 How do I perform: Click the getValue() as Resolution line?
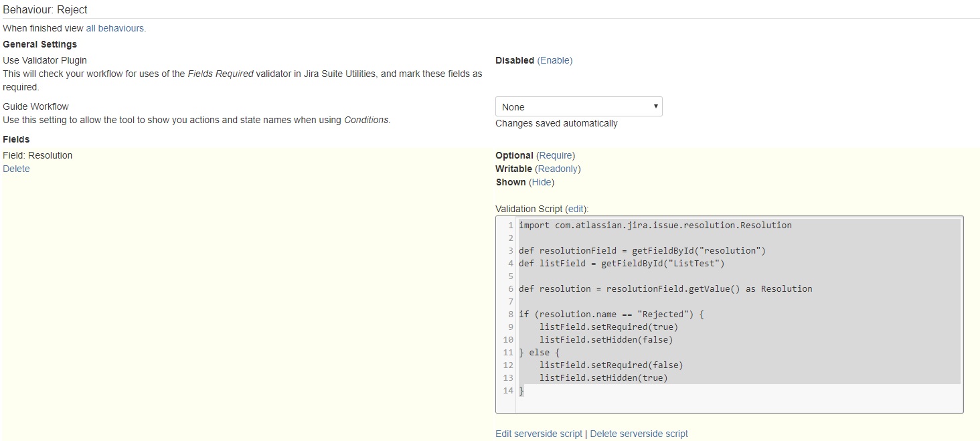pyautogui.click(x=665, y=289)
